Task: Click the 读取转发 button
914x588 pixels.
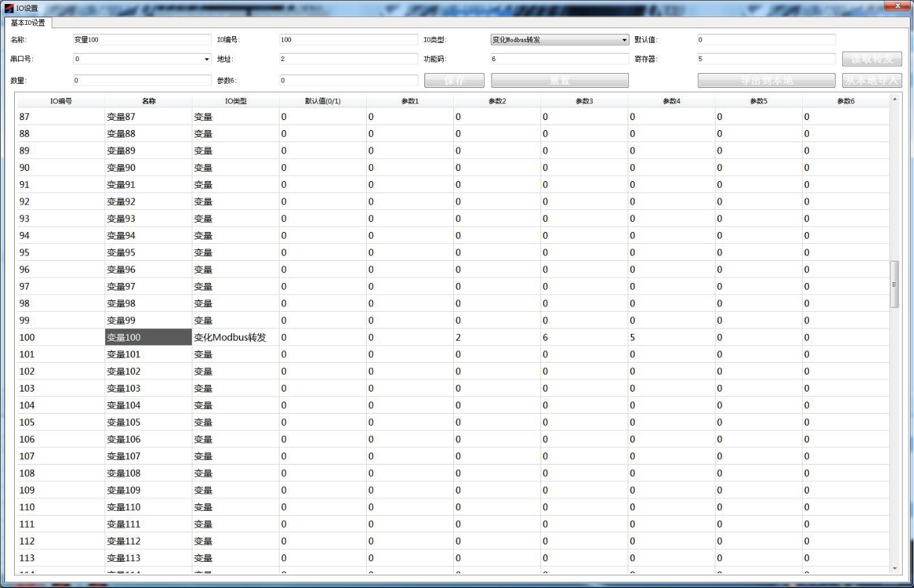Action: point(872,59)
